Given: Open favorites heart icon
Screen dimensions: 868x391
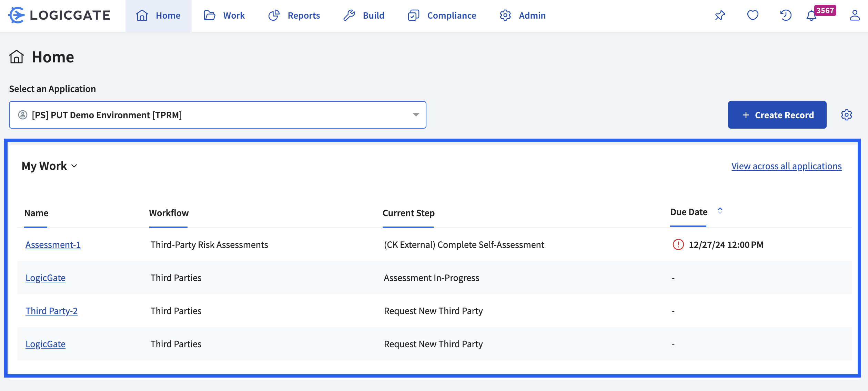Looking at the screenshot, I should pos(753,15).
